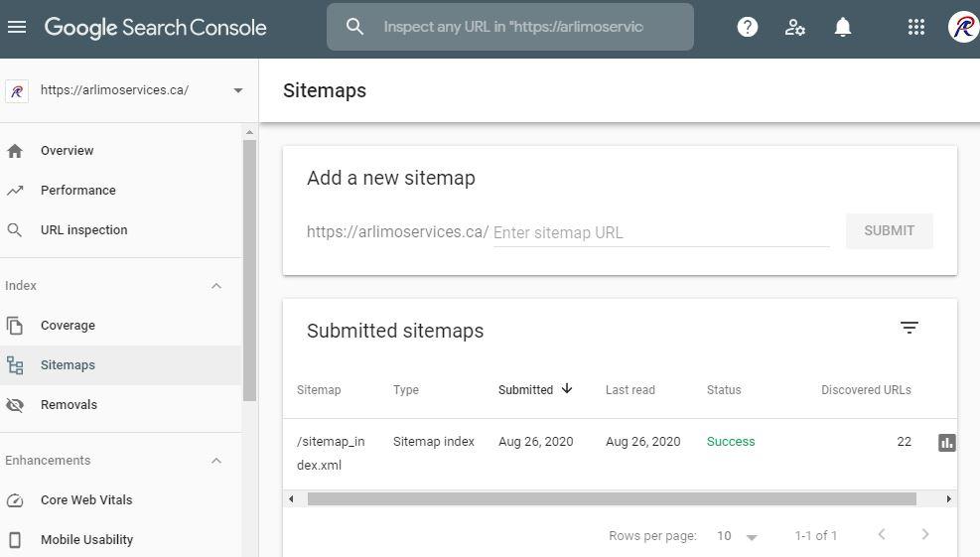Image resolution: width=980 pixels, height=557 pixels.
Task: Click table scroll-left arrow
Action: click(291, 498)
